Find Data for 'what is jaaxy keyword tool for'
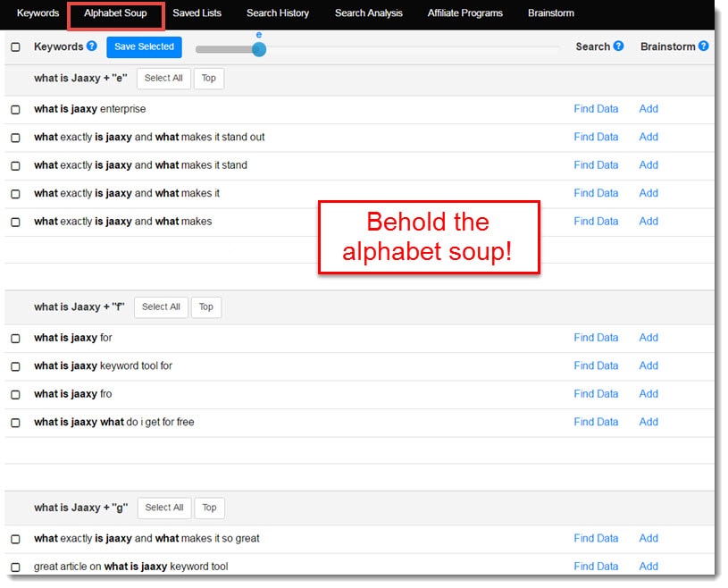Image resolution: width=728 pixels, height=588 pixels. click(596, 365)
